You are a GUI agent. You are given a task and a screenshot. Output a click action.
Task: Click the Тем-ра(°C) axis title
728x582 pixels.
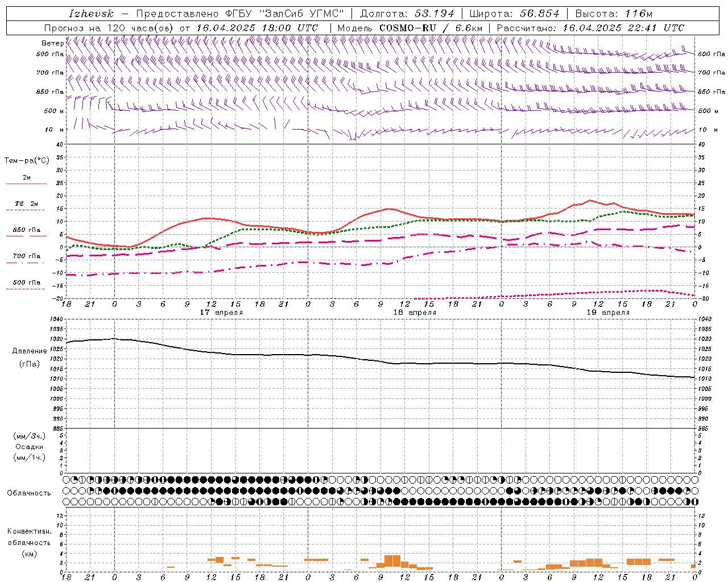(27, 161)
